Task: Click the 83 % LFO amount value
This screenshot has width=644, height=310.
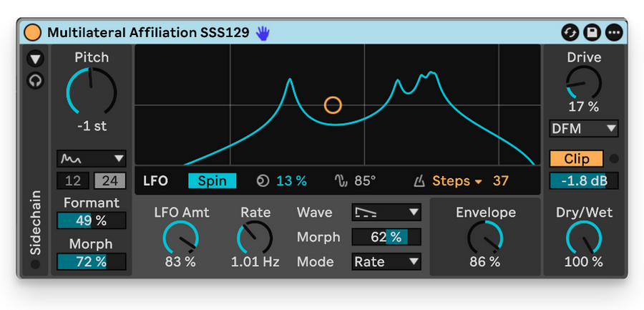Action: [181, 261]
